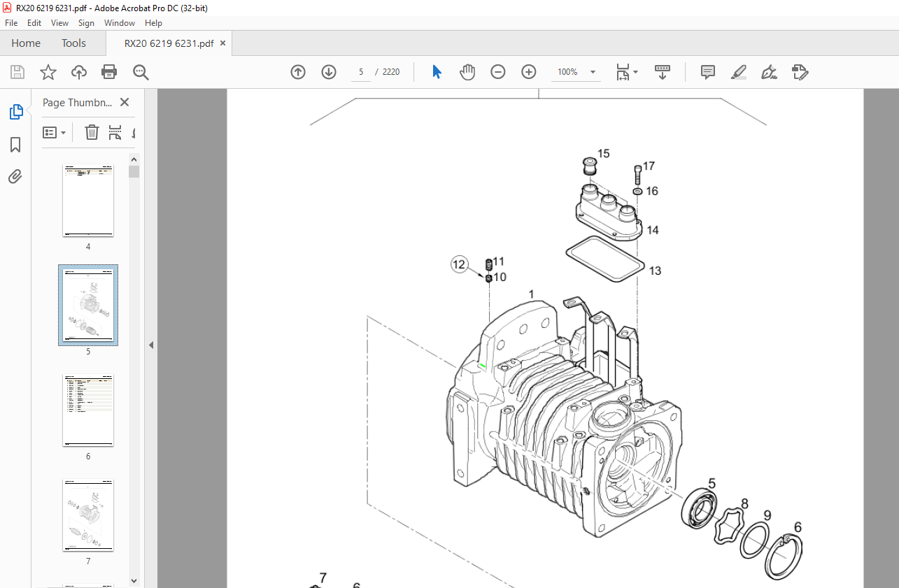Select the page 5 thumbnail
The width and height of the screenshot is (899, 588).
tap(88, 306)
